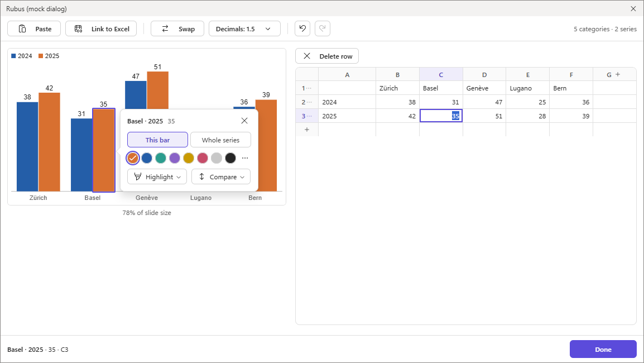
Task: Click the Done button
Action: [x=603, y=349]
